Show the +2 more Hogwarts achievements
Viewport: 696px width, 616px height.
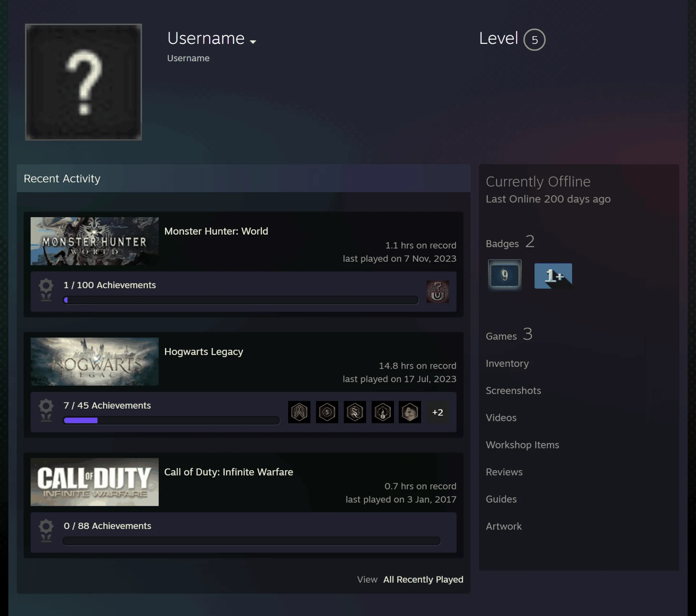438,412
